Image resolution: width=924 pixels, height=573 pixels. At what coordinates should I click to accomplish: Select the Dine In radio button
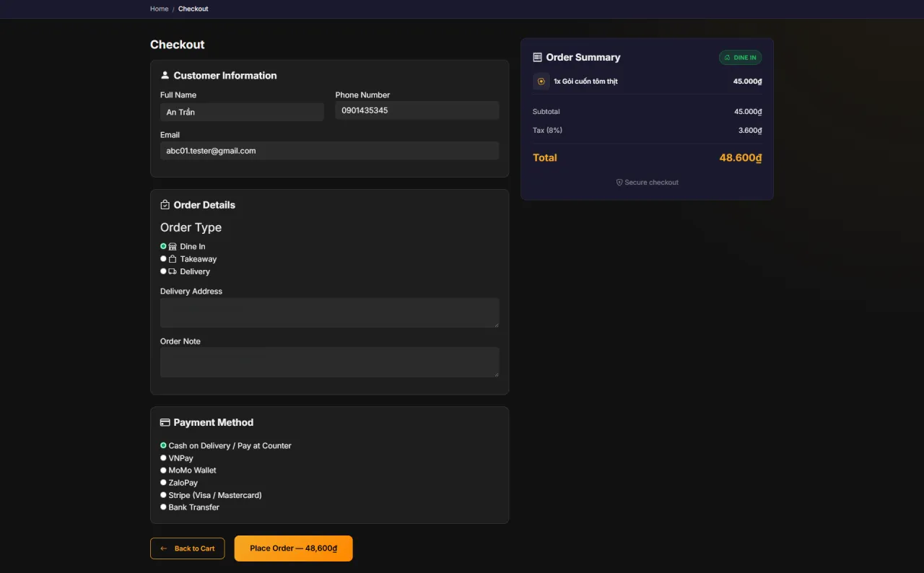[163, 246]
